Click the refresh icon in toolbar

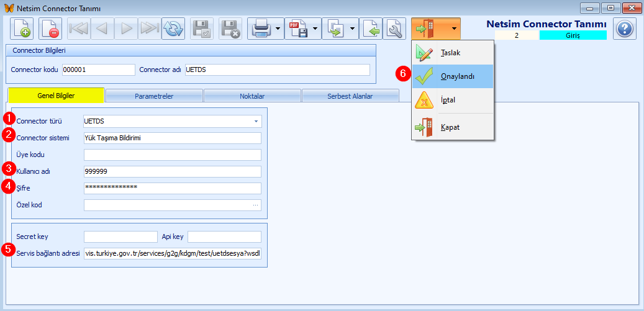(x=173, y=29)
